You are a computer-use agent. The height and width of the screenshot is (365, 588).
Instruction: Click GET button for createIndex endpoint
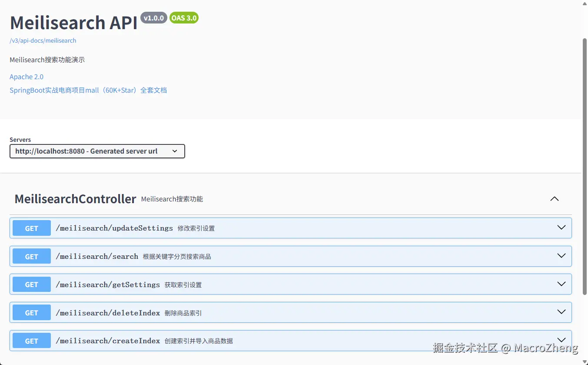[32, 341]
